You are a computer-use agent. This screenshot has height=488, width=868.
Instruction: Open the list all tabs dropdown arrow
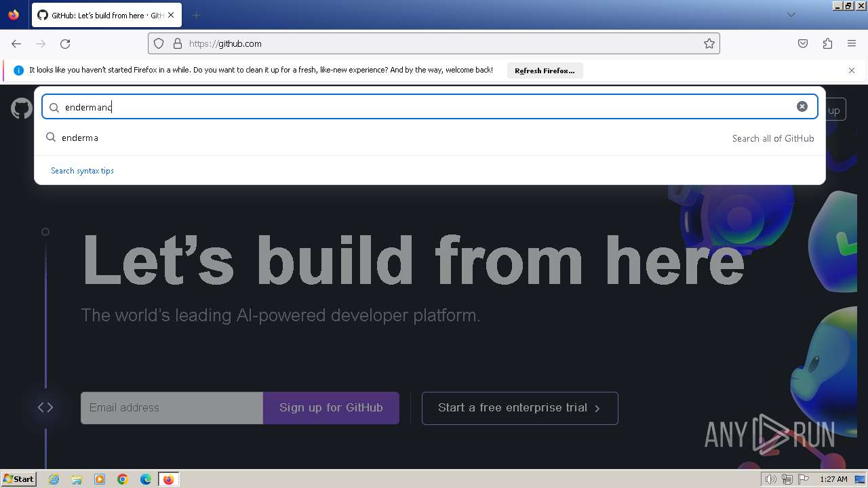[x=791, y=15]
